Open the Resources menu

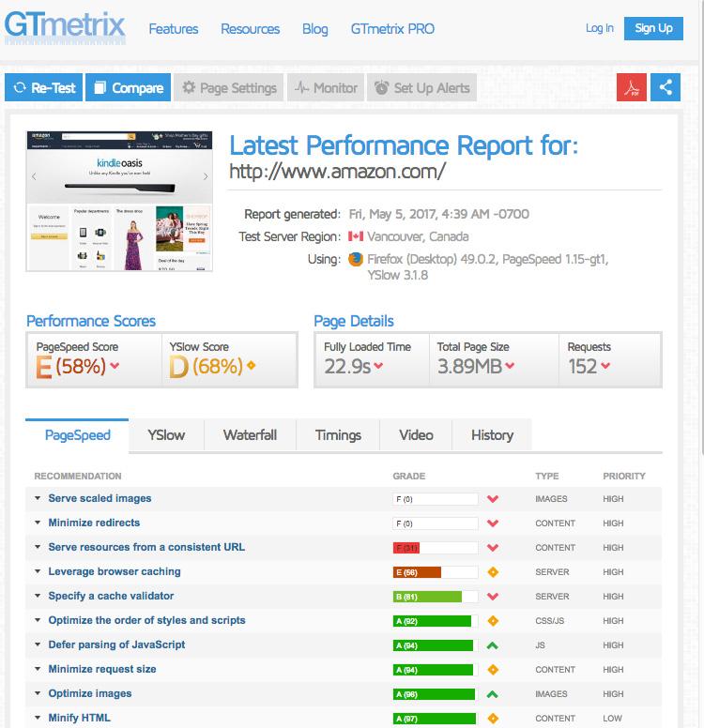[250, 29]
